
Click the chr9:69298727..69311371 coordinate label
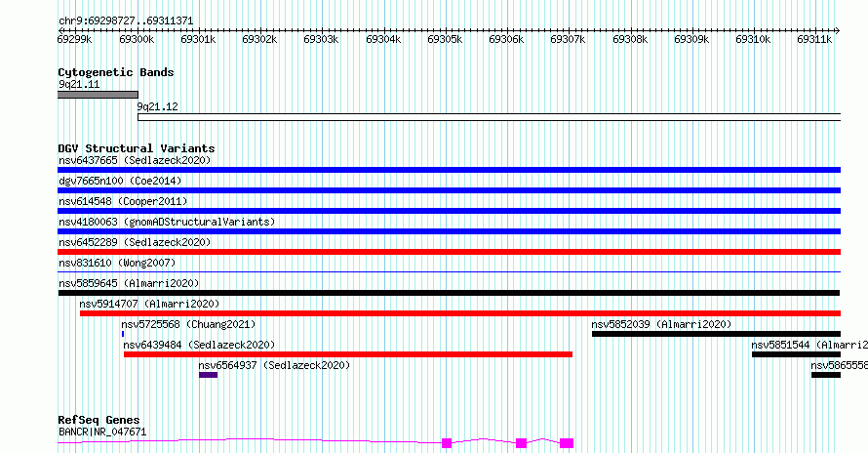pyautogui.click(x=126, y=21)
